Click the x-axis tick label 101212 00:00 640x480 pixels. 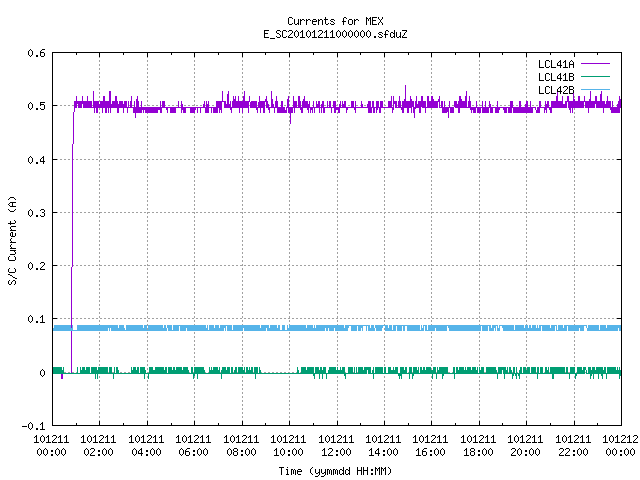(620, 446)
